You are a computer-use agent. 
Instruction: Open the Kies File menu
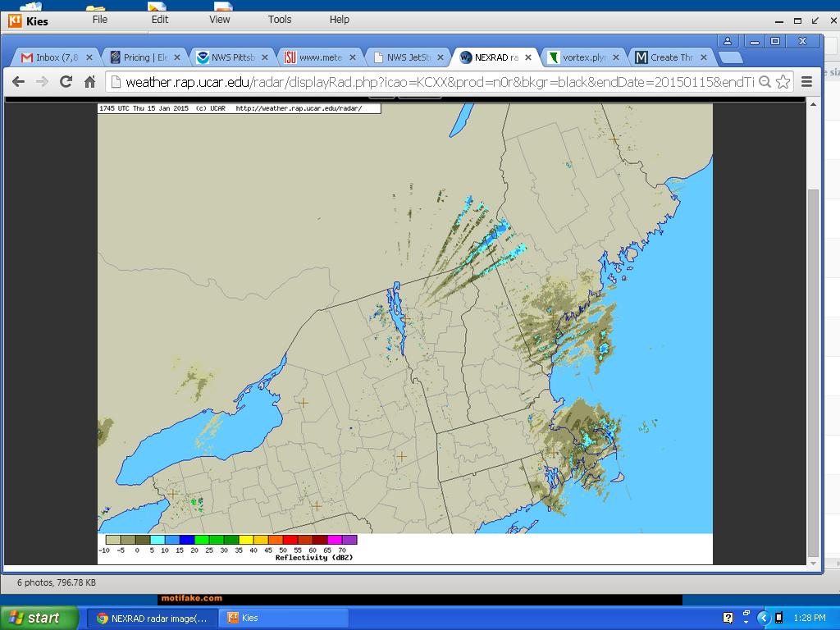click(100, 20)
